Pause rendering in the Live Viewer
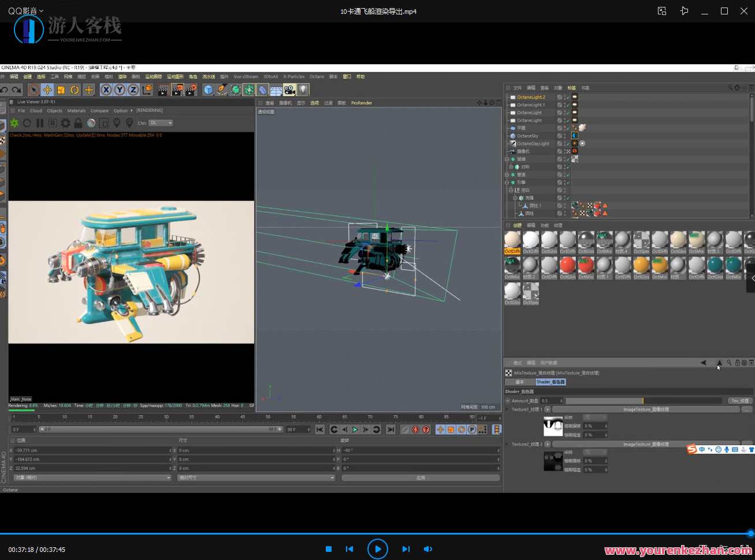The image size is (755, 560). point(40,123)
